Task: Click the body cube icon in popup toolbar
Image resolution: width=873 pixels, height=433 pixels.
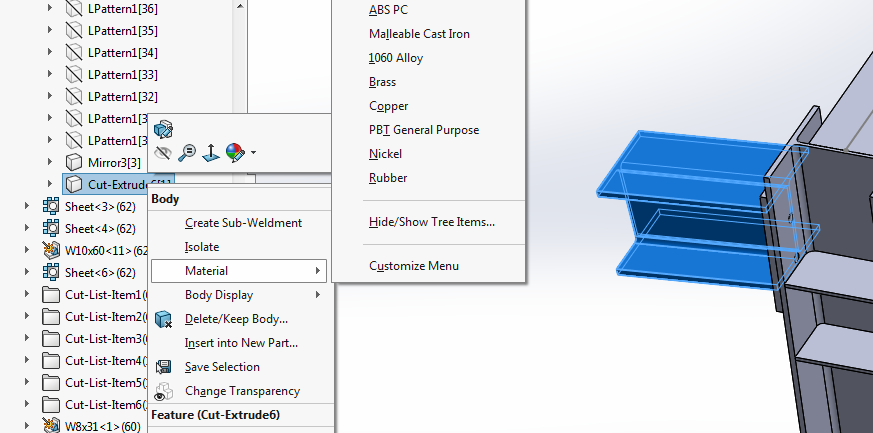Action: point(164,128)
